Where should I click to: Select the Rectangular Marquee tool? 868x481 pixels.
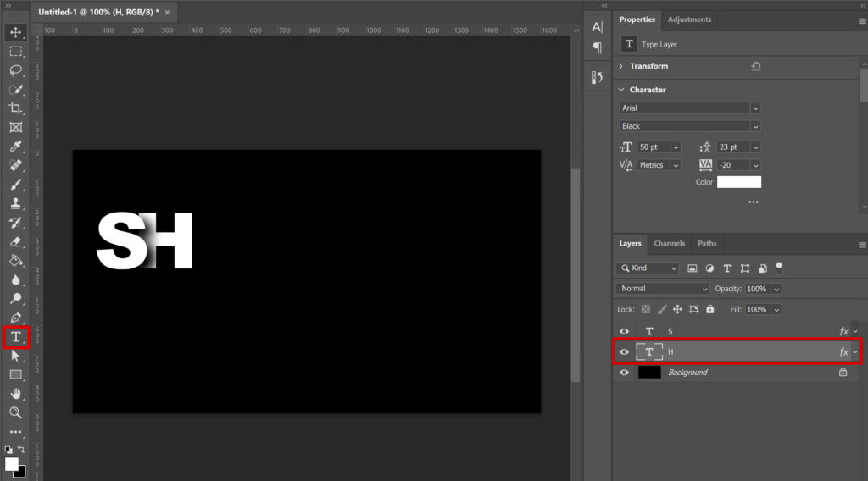coord(15,52)
